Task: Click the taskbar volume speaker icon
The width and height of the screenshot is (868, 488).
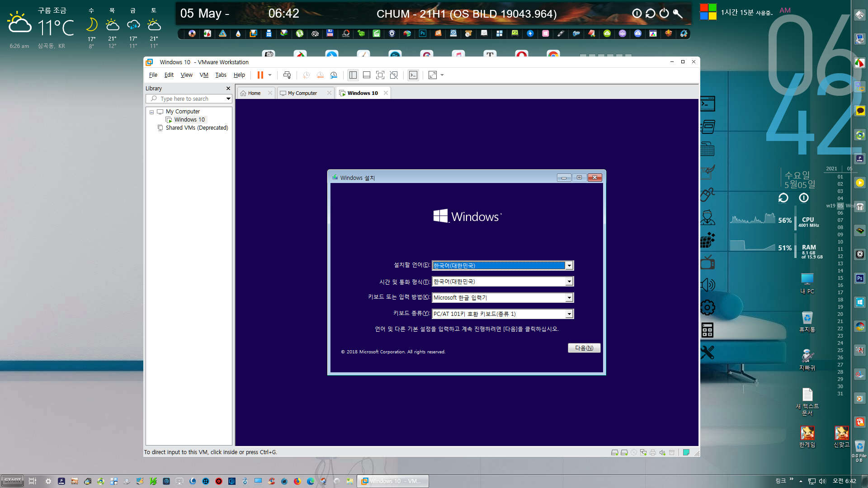Action: (822, 481)
